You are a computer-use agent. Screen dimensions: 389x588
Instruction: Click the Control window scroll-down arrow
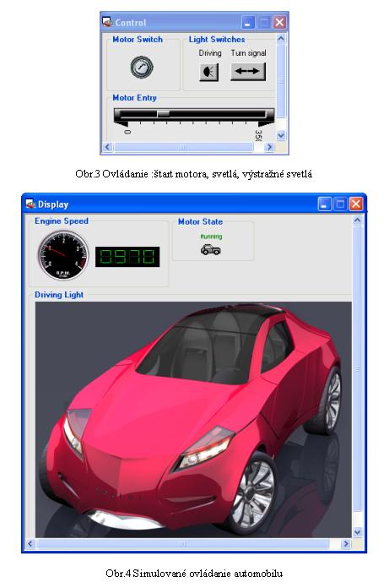coord(281,135)
